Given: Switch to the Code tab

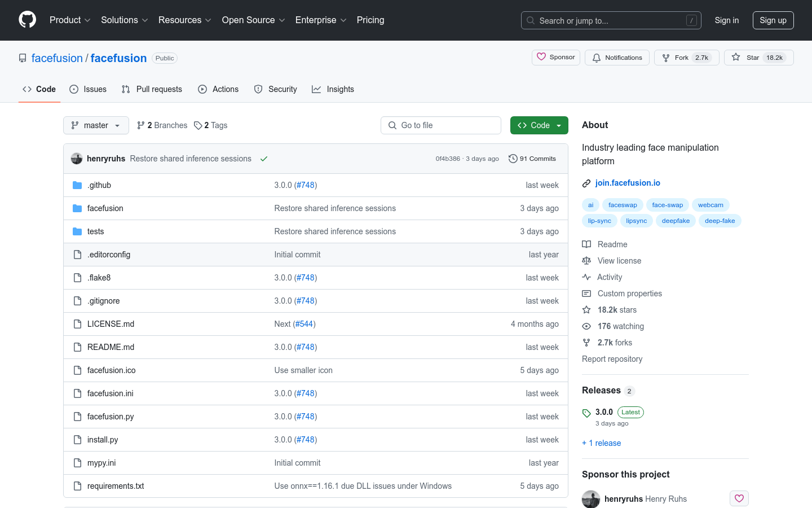Looking at the screenshot, I should point(39,89).
